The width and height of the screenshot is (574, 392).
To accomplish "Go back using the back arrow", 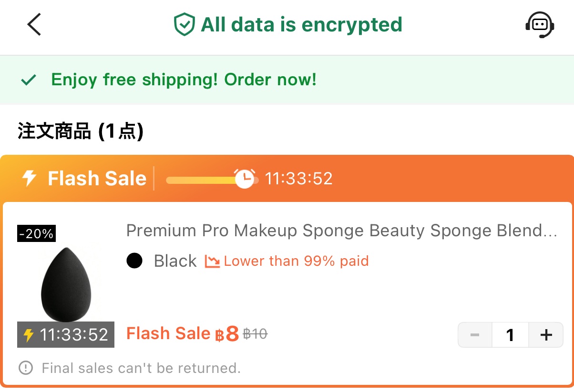I will click(34, 24).
